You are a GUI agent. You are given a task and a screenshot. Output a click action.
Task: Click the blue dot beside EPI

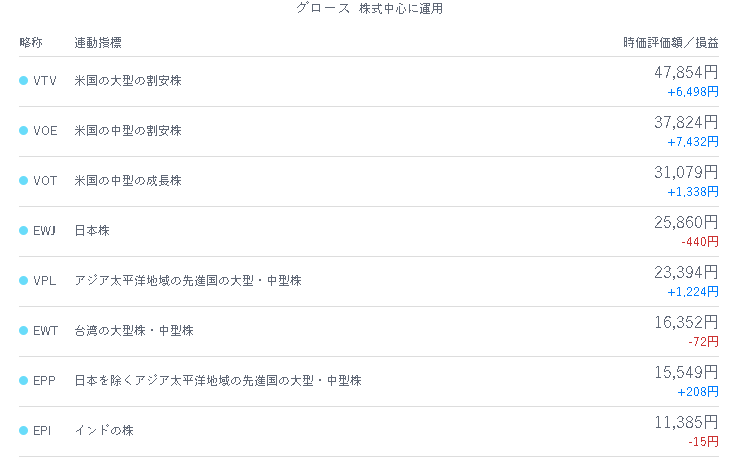point(24,430)
